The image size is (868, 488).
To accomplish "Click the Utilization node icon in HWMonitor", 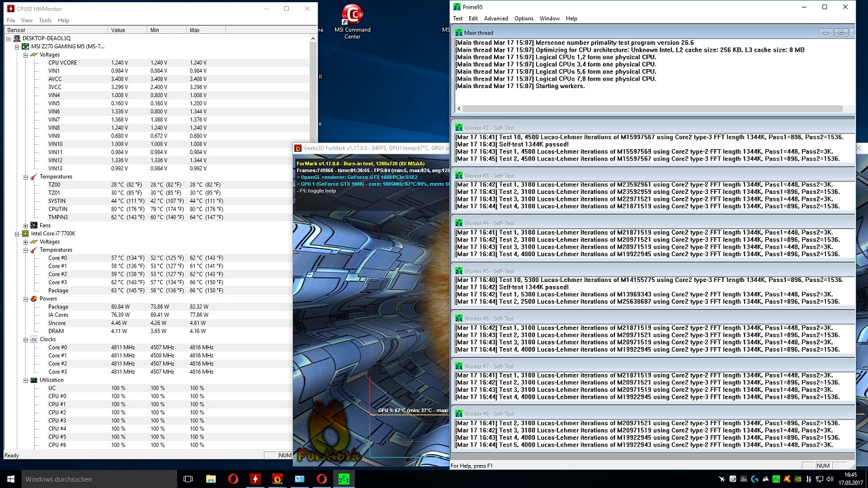I will pos(34,380).
